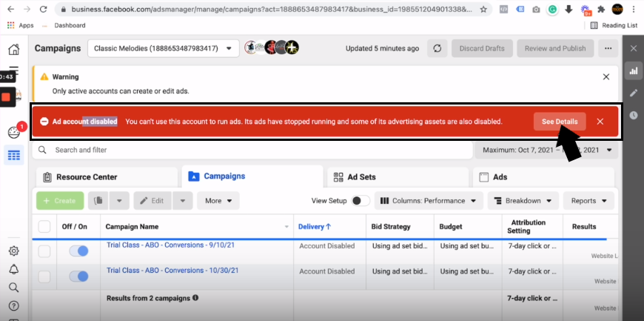Screen dimensions: 644x321
Task: Expand the Edit button dropdown arrow
Action: 183,201
